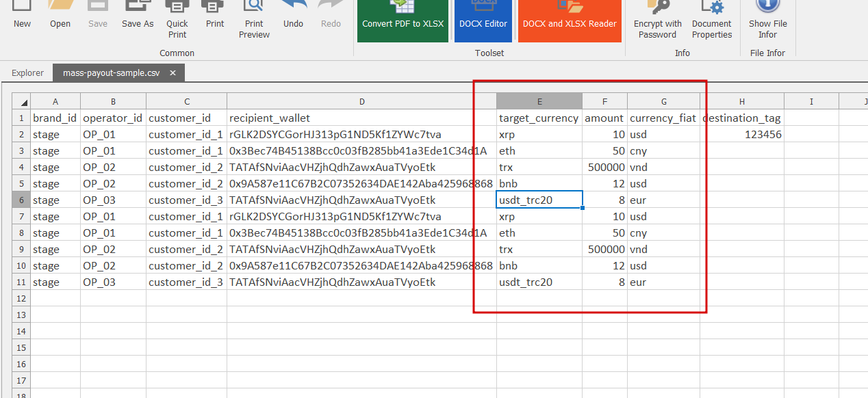Select column E header
Image resolution: width=868 pixels, height=398 pixels.
pyautogui.click(x=539, y=101)
